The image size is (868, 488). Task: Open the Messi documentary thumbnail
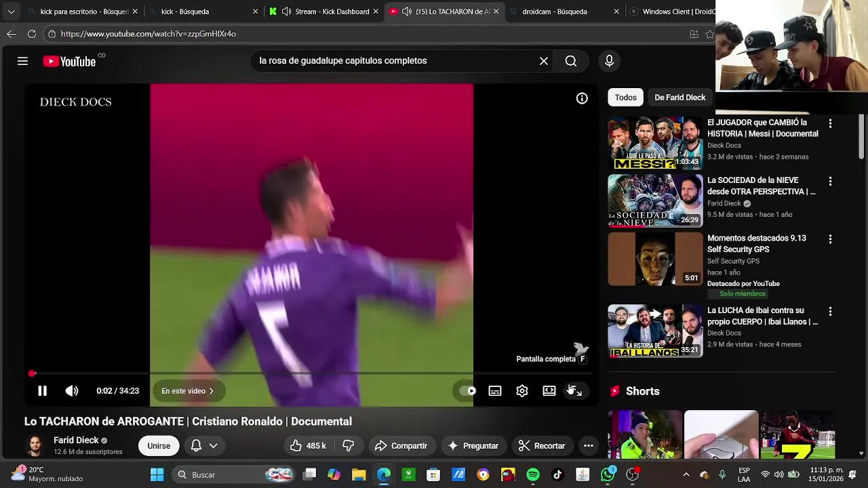click(655, 143)
